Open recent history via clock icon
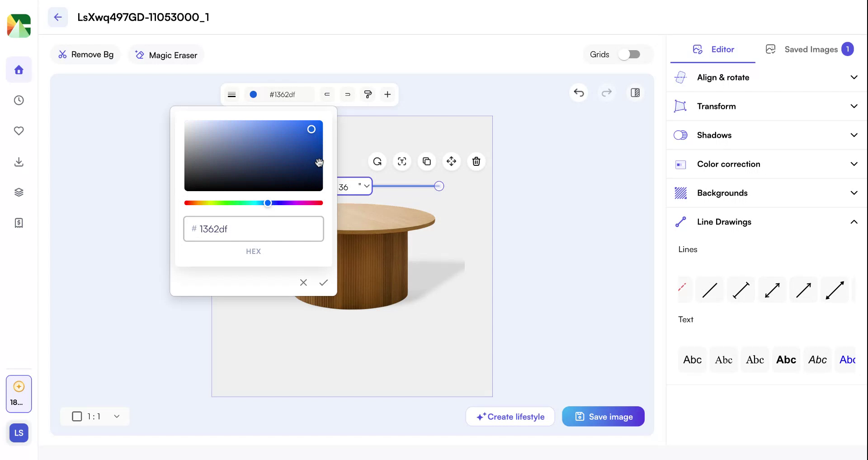Image resolution: width=868 pixels, height=460 pixels. [19, 100]
